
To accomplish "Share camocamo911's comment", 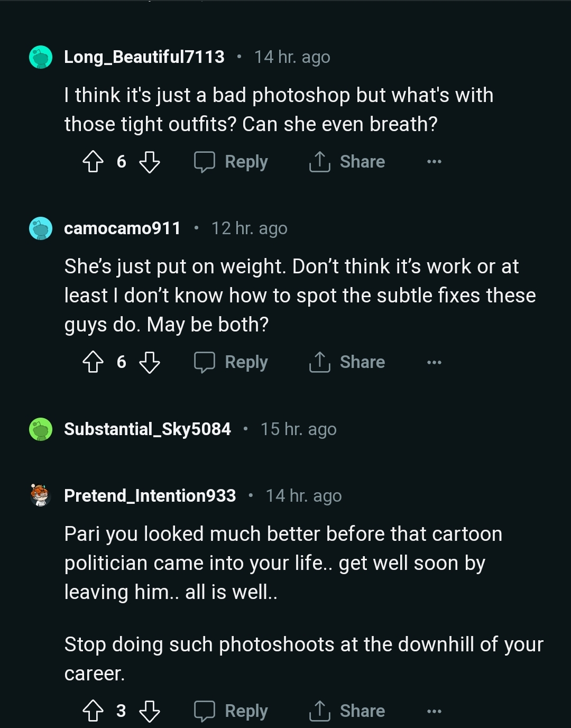I will (x=347, y=362).
